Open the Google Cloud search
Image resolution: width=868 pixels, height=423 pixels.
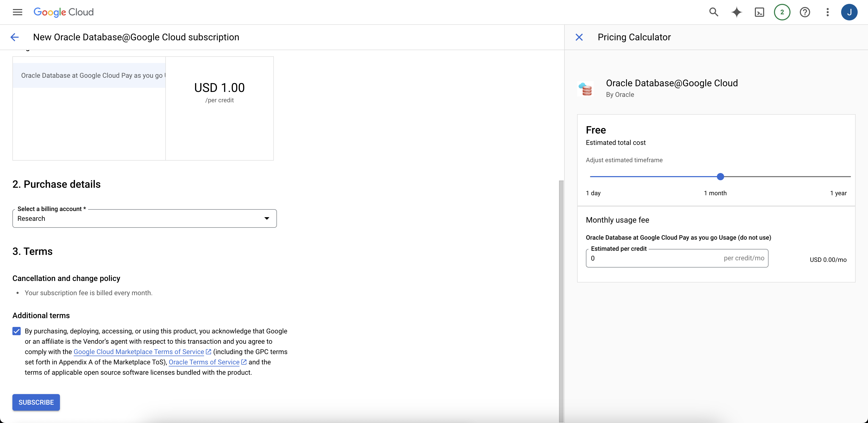[714, 12]
